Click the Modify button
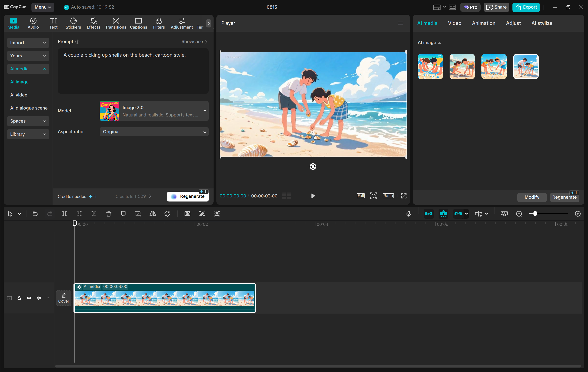The image size is (588, 372). click(532, 197)
